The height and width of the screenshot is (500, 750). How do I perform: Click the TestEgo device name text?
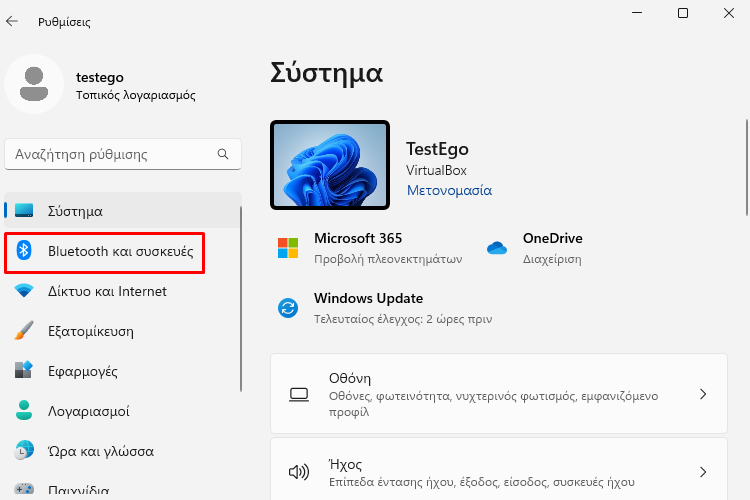pos(437,149)
